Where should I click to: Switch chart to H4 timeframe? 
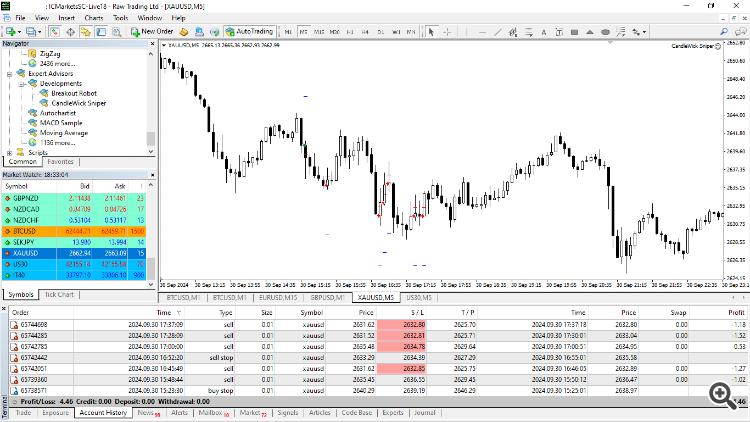point(365,32)
